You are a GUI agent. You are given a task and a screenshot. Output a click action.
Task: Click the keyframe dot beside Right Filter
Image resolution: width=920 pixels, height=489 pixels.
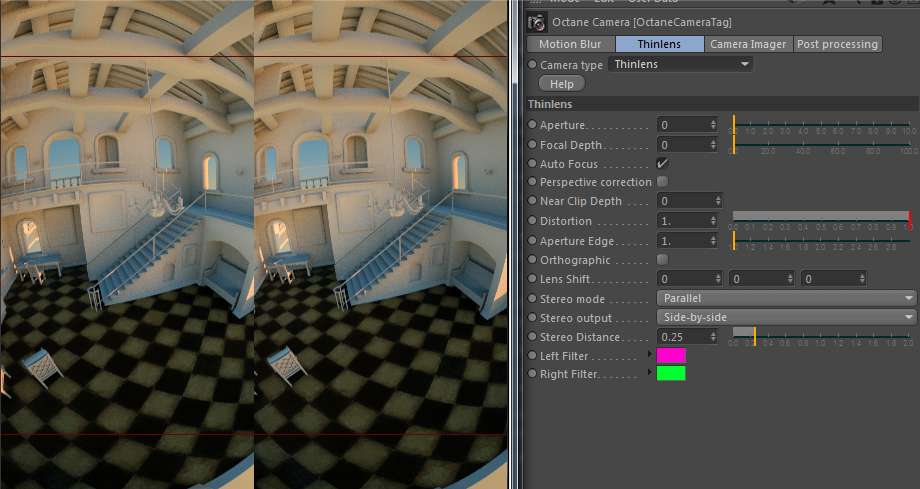coord(532,373)
